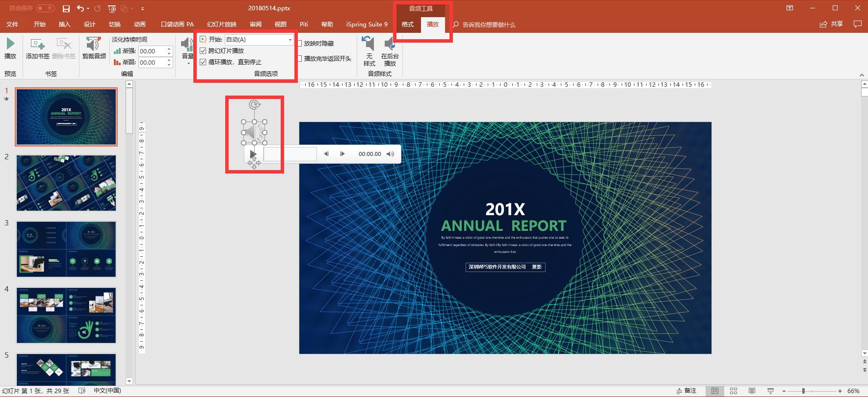Image resolution: width=868 pixels, height=397 pixels.
Task: Uncheck loop until stopped checkbox
Action: click(203, 62)
